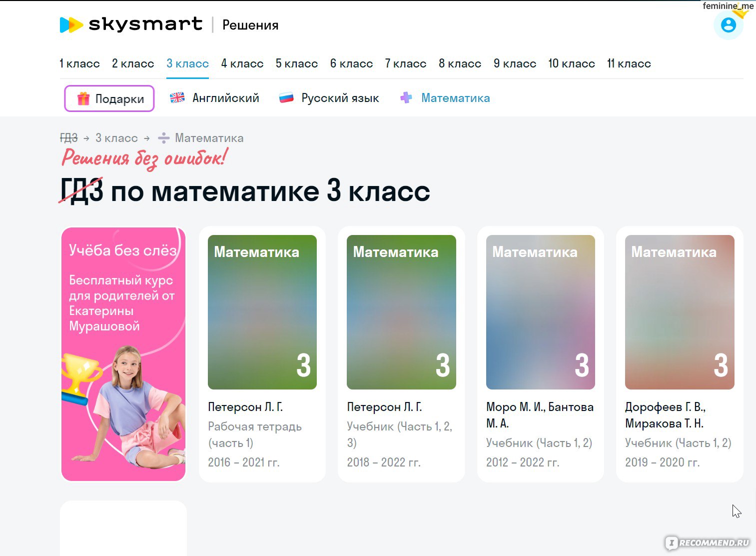This screenshot has height=556, width=756.
Task: Click the Решения header link
Action: pos(250,25)
